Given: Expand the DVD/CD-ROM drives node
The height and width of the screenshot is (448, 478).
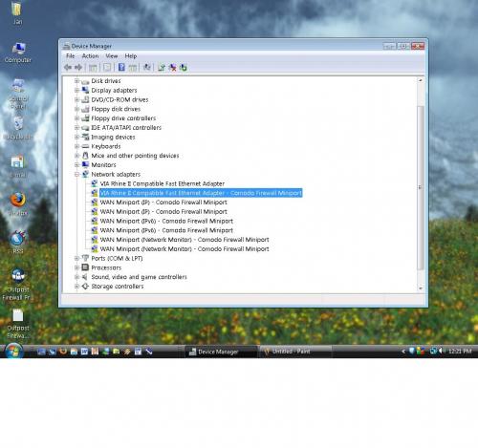Looking at the screenshot, I should click(76, 99).
